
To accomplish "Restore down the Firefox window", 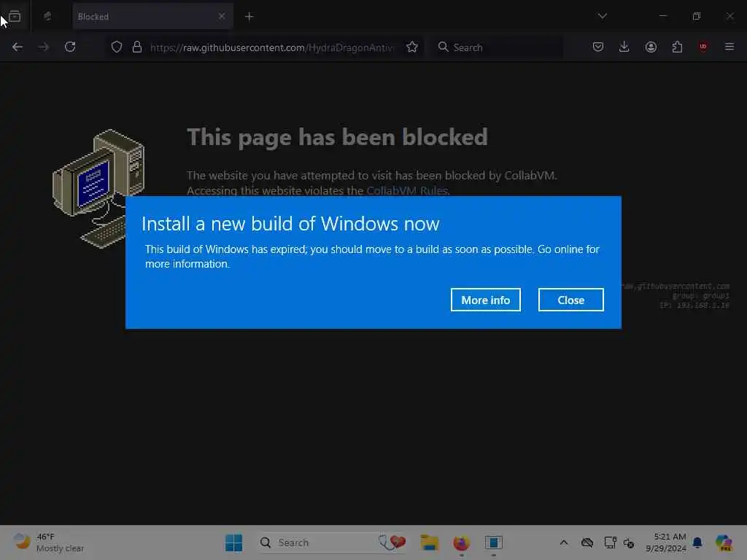I will click(697, 16).
